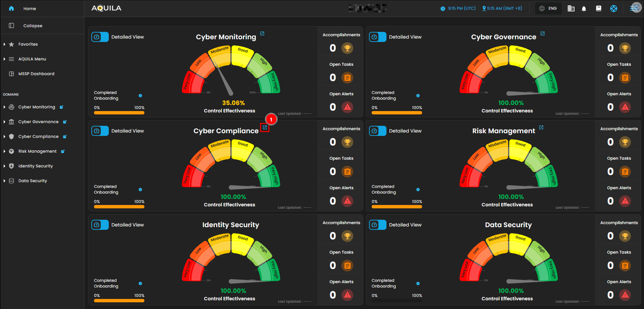Expand Data Security domain arrow
Viewport: 644px width, 309px height.
click(4, 181)
